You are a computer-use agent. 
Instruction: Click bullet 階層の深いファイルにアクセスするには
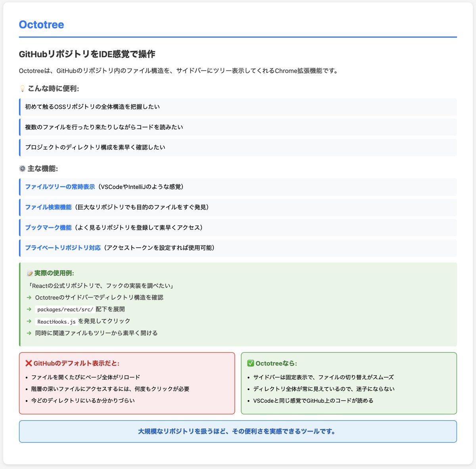(x=110, y=389)
